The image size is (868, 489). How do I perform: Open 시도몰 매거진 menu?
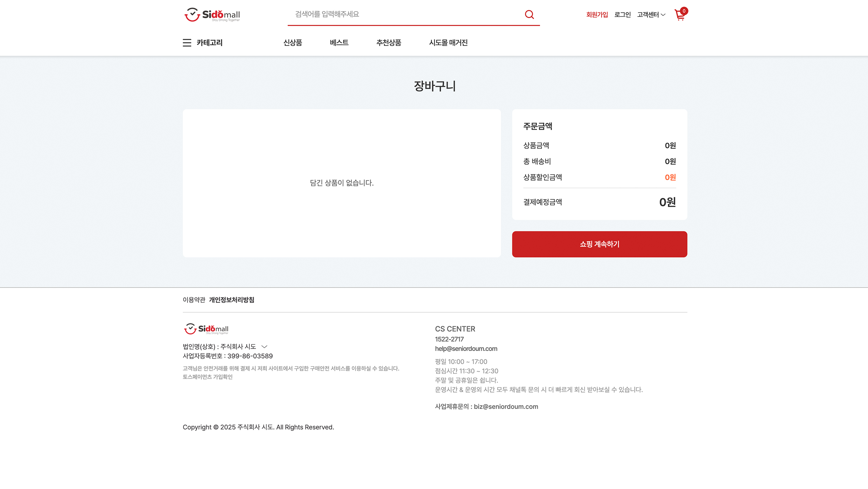pyautogui.click(x=448, y=43)
